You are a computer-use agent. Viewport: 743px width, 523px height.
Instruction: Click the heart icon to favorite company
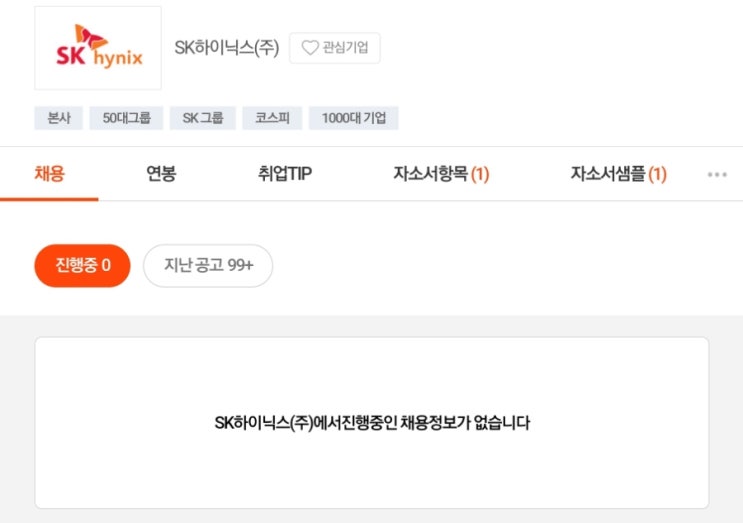point(310,48)
